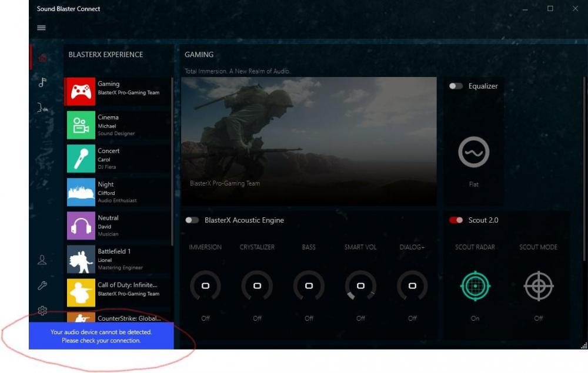Click the "Sound Designer" role under Cinema
The height and width of the screenshot is (373, 588).
click(x=116, y=133)
